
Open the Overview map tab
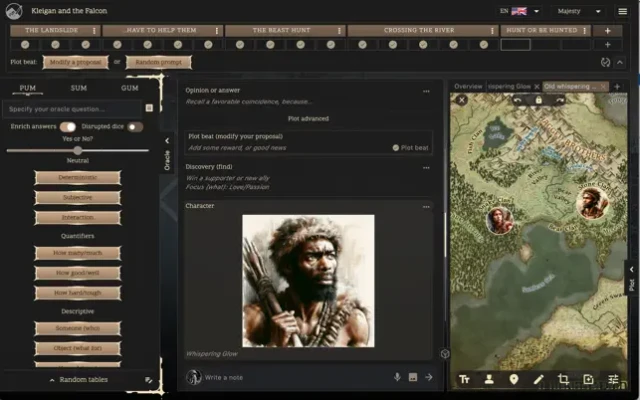click(x=468, y=87)
